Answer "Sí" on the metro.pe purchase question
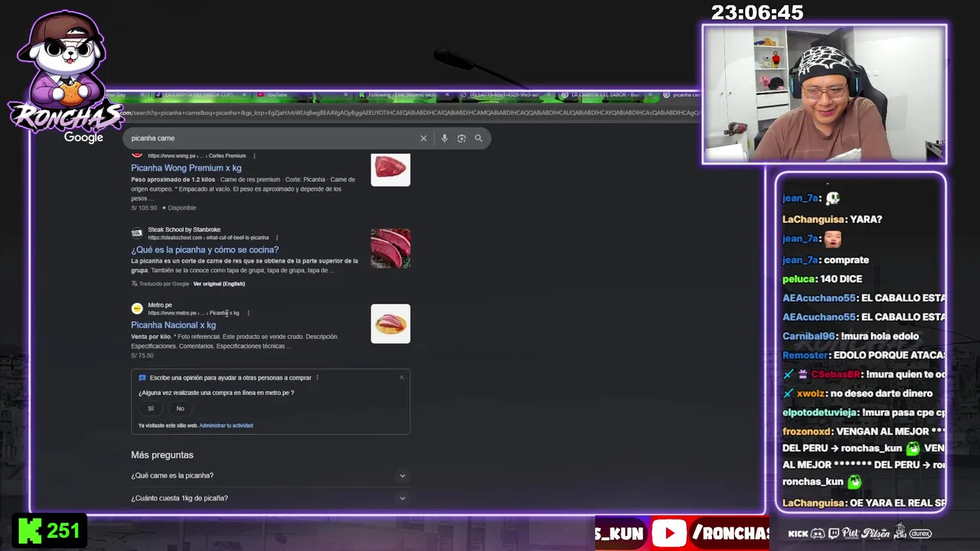The width and height of the screenshot is (980, 551). pyautogui.click(x=151, y=409)
